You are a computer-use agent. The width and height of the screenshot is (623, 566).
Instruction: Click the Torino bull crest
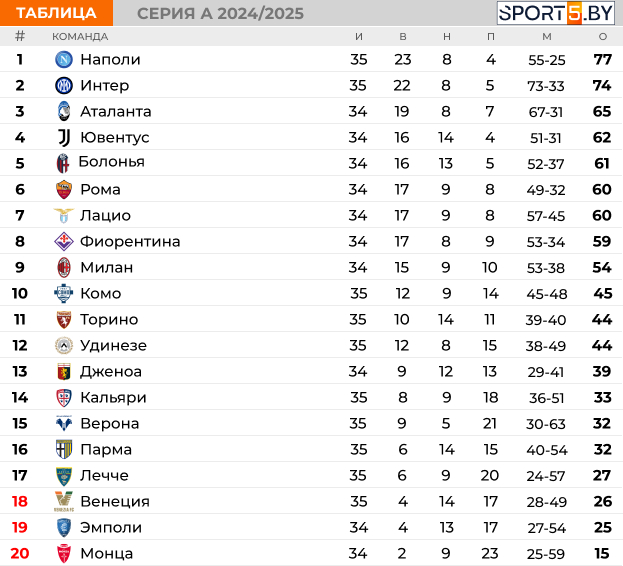pyautogui.click(x=64, y=319)
